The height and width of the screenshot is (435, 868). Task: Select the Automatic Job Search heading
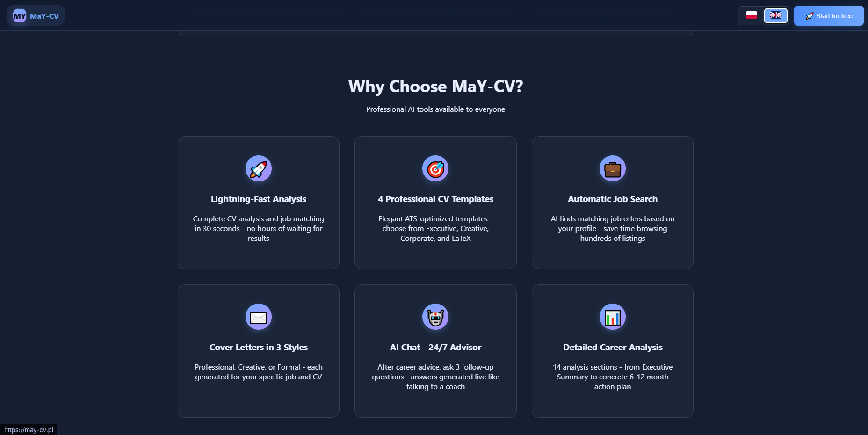click(x=613, y=199)
